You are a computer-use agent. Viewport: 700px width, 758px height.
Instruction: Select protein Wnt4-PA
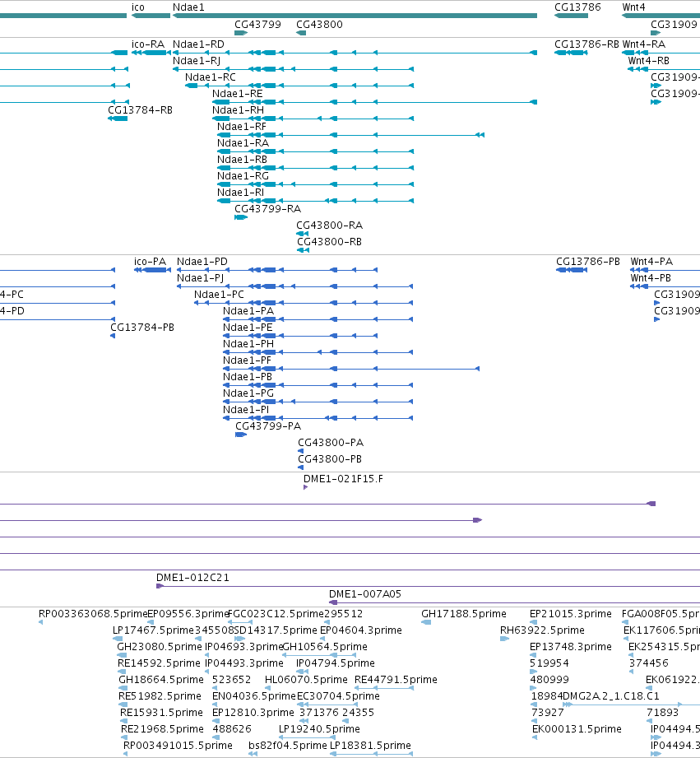click(x=651, y=262)
